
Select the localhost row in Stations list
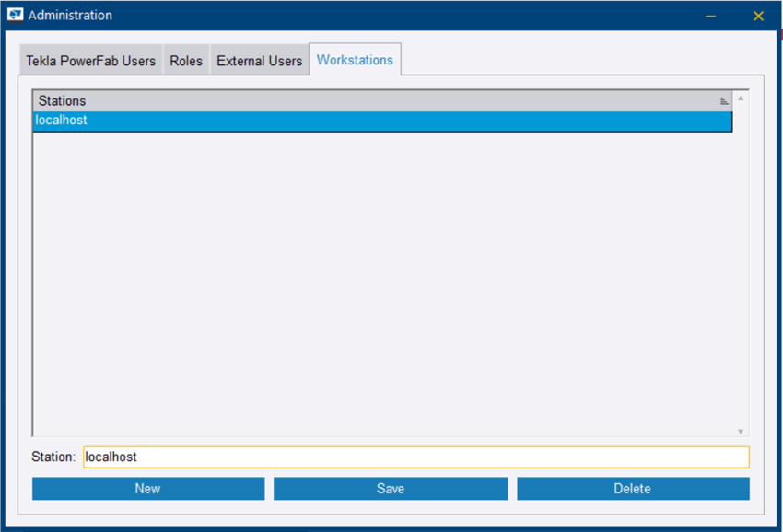[x=382, y=121]
